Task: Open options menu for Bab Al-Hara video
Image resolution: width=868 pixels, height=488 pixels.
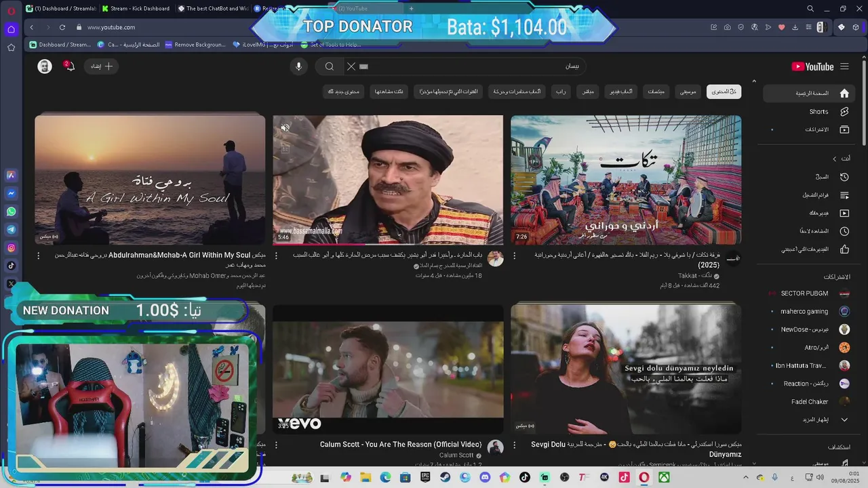Action: pyautogui.click(x=276, y=256)
